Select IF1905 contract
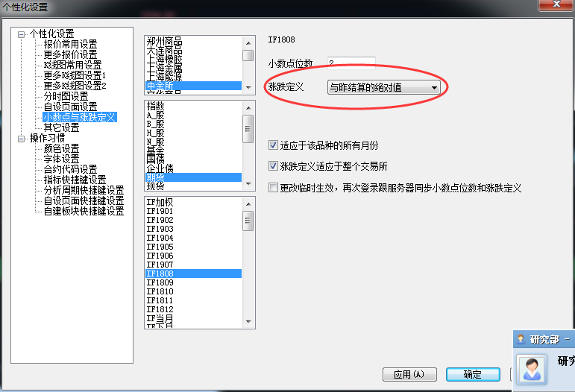Image resolution: width=575 pixels, height=392 pixels. (x=193, y=247)
